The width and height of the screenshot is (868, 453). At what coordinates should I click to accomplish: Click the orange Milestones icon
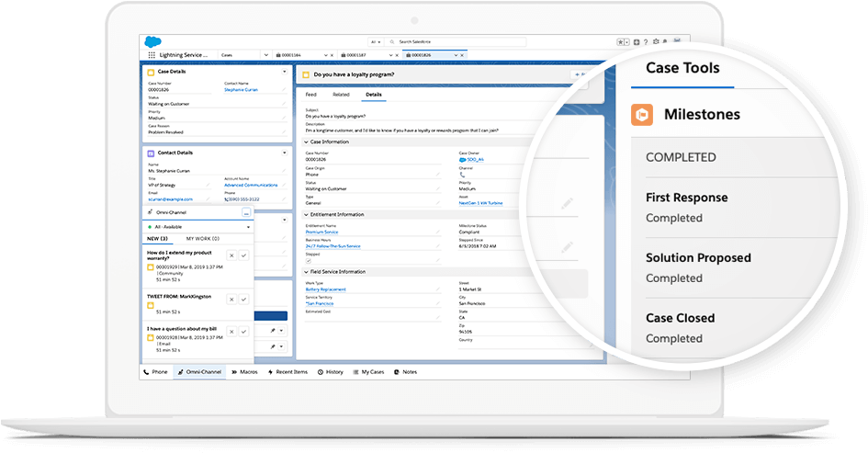point(641,115)
